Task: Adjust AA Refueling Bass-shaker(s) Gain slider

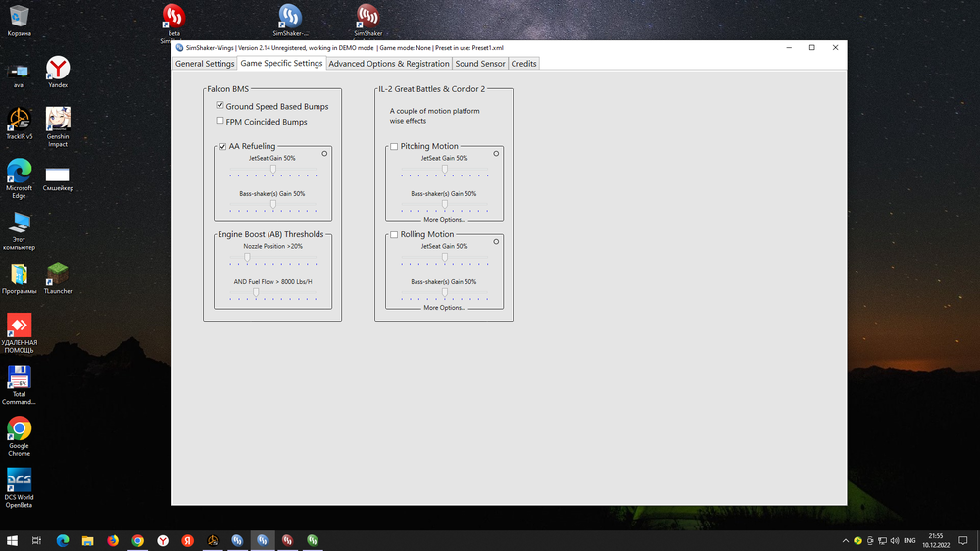Action: click(x=273, y=206)
